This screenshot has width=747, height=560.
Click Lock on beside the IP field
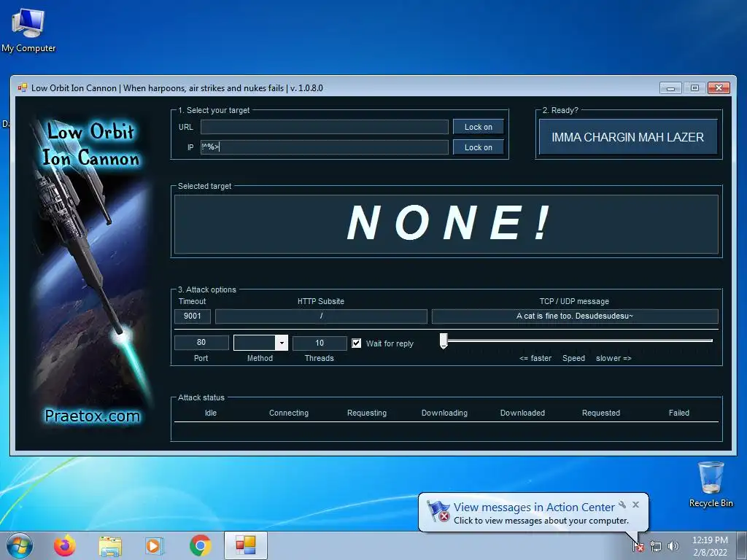click(x=479, y=147)
